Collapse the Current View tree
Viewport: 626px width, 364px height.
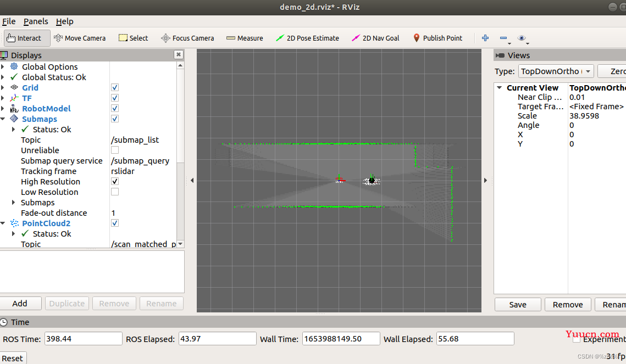pos(500,87)
